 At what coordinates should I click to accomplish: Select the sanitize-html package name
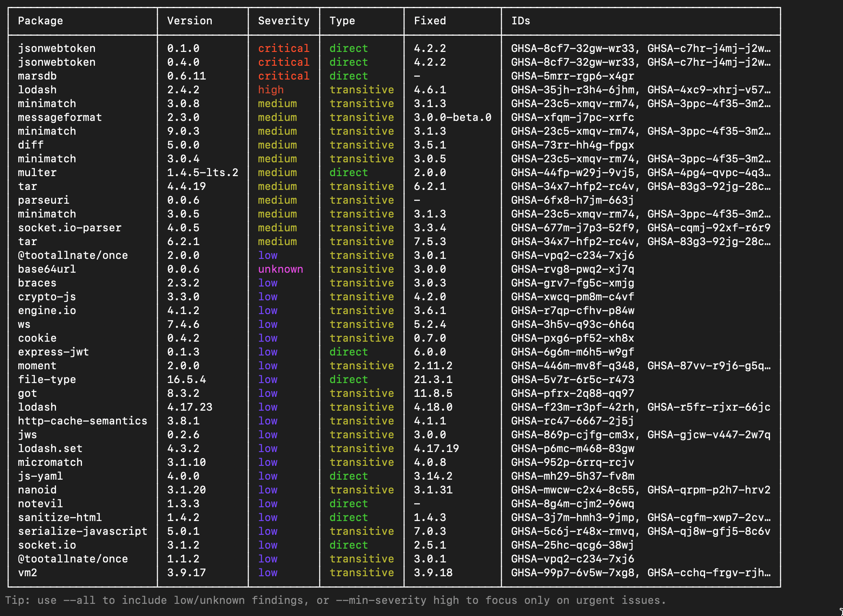[60, 517]
